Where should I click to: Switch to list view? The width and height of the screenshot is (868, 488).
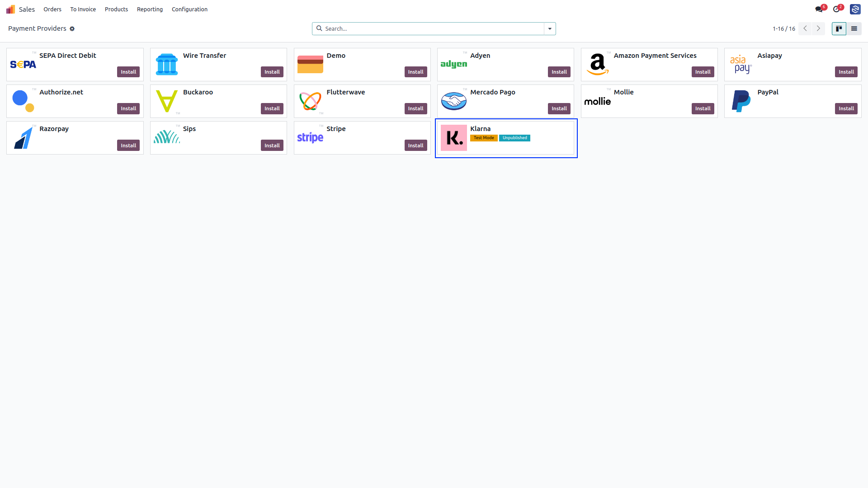(x=854, y=28)
